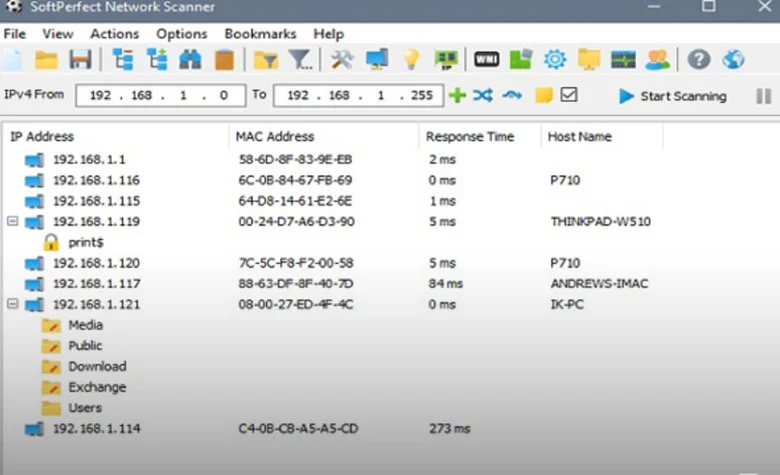This screenshot has width=780, height=475.
Task: Open file with yellow folder icon
Action: tap(46, 60)
